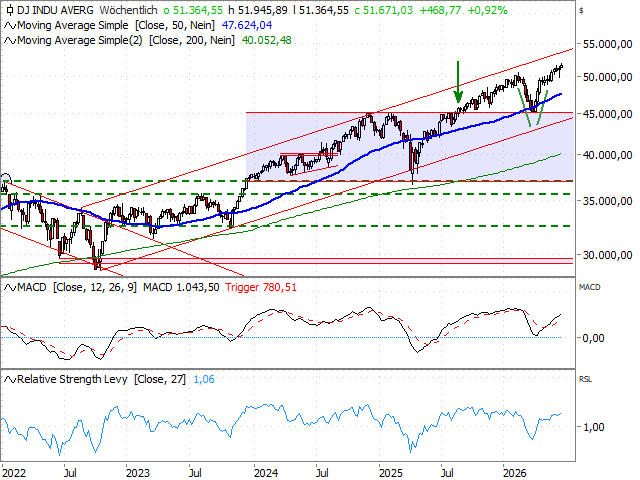The image size is (640, 480).
Task: Click the candlestick icon beside DJ INDU AVERG
Action: 10,10
